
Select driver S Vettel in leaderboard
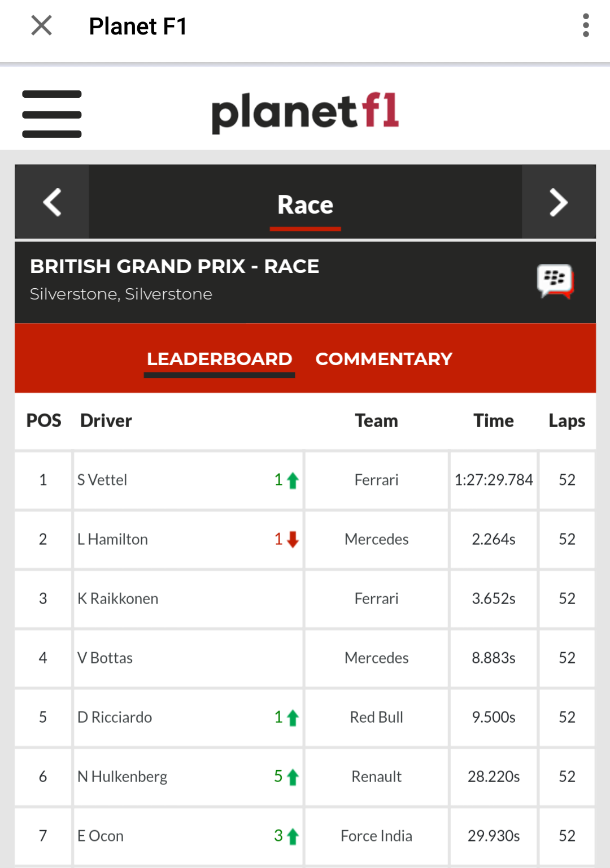(x=102, y=480)
